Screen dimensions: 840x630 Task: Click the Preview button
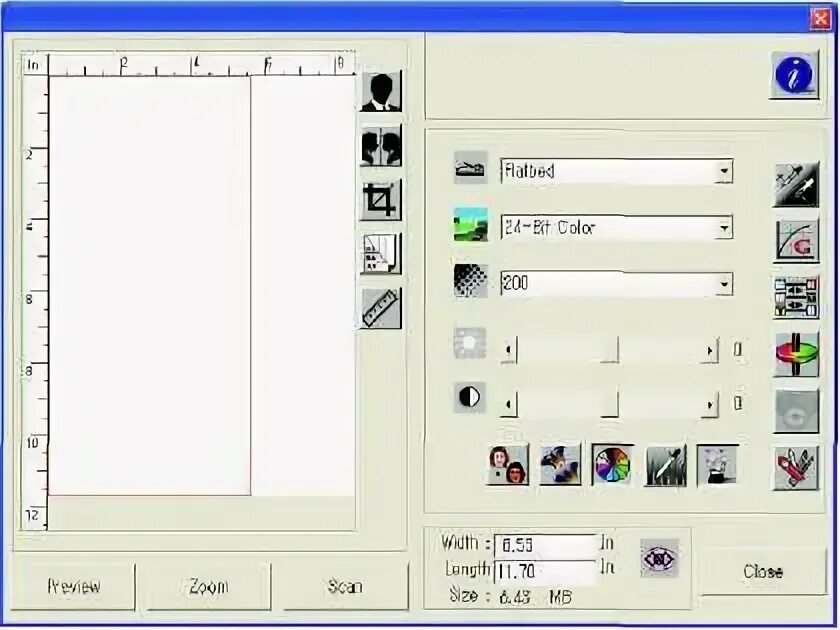74,586
